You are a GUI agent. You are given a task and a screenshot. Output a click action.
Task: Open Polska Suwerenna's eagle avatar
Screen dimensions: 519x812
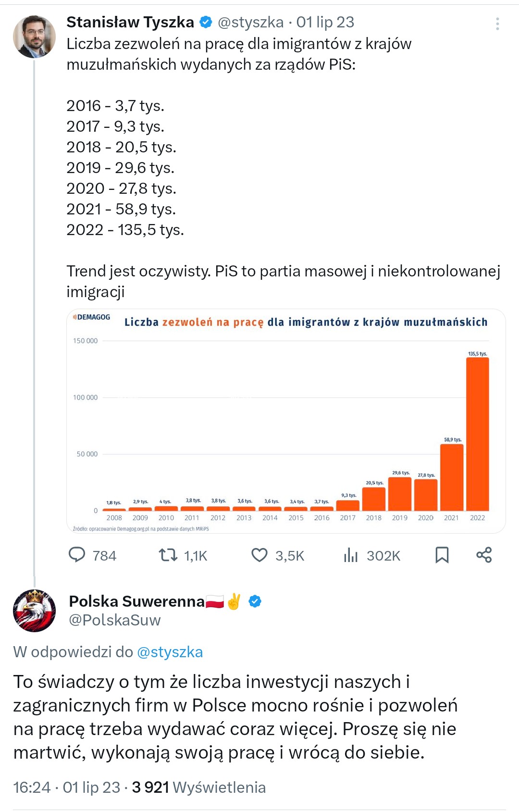pyautogui.click(x=34, y=610)
